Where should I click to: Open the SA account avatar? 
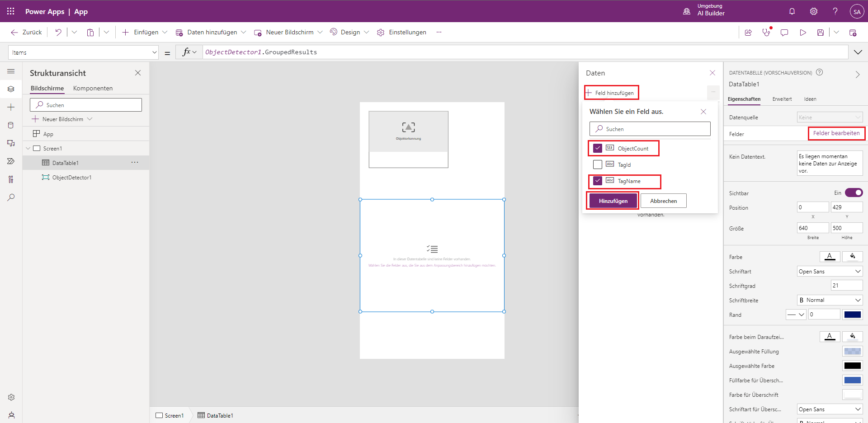click(857, 11)
